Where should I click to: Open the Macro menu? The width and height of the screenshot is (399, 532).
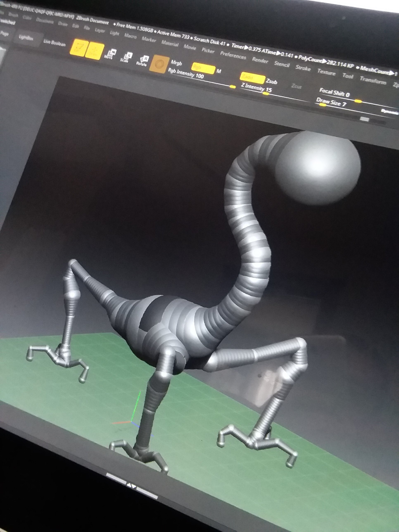tap(130, 36)
